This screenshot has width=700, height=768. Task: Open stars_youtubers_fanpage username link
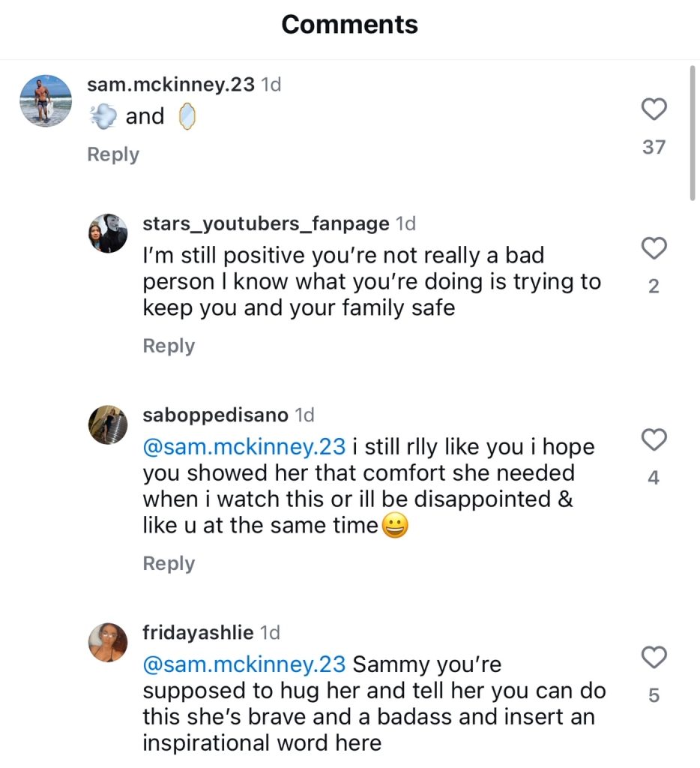(266, 223)
